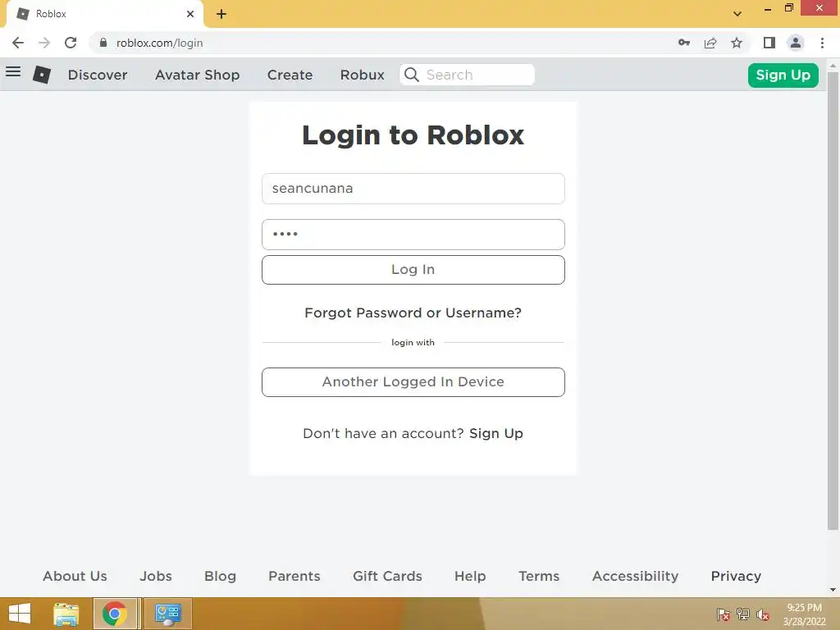Viewport: 840px width, 630px height.
Task: Click Another Logged In Device button
Action: tap(413, 382)
